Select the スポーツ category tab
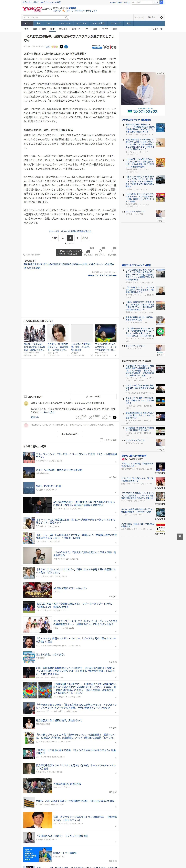 (x=76, y=29)
